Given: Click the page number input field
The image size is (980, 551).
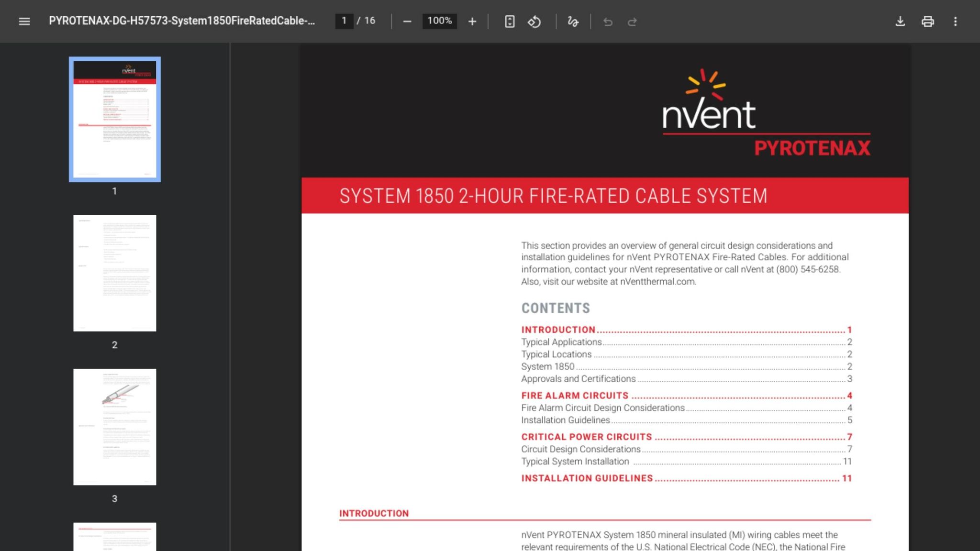Looking at the screenshot, I should (344, 21).
